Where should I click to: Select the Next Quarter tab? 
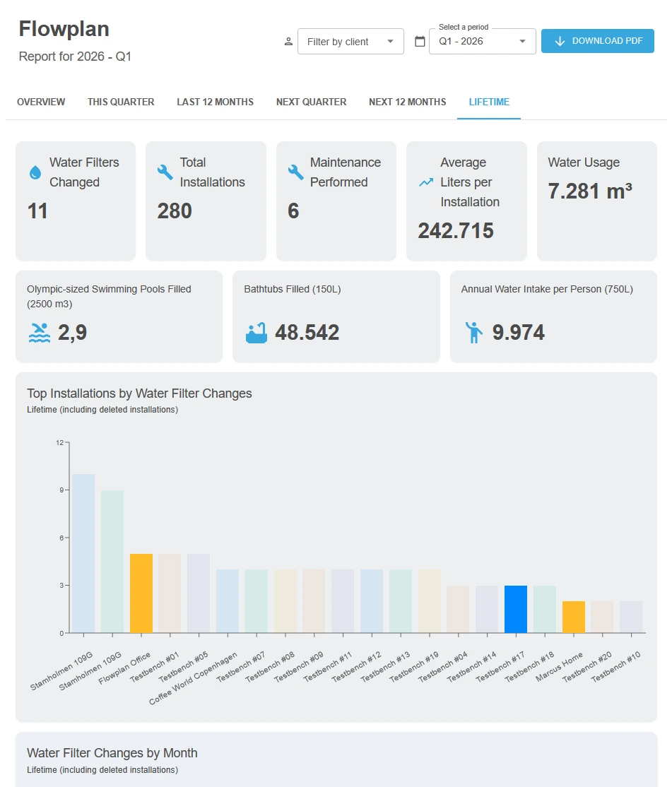coord(311,102)
